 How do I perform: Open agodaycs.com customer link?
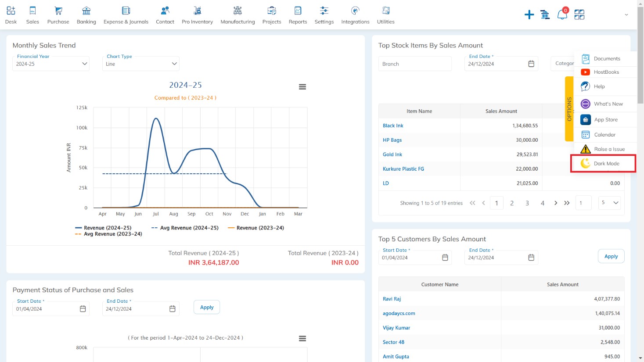click(399, 313)
